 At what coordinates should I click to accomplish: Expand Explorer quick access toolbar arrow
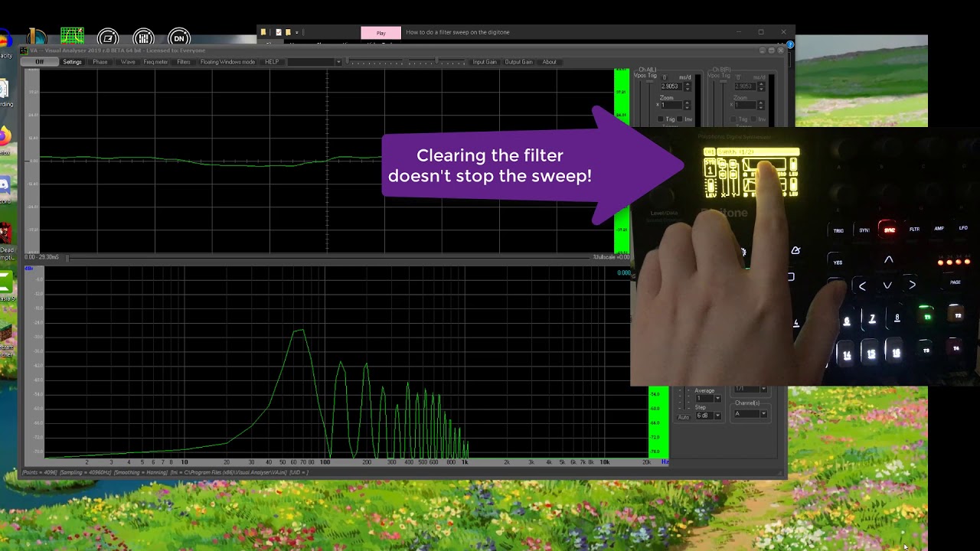tap(297, 32)
